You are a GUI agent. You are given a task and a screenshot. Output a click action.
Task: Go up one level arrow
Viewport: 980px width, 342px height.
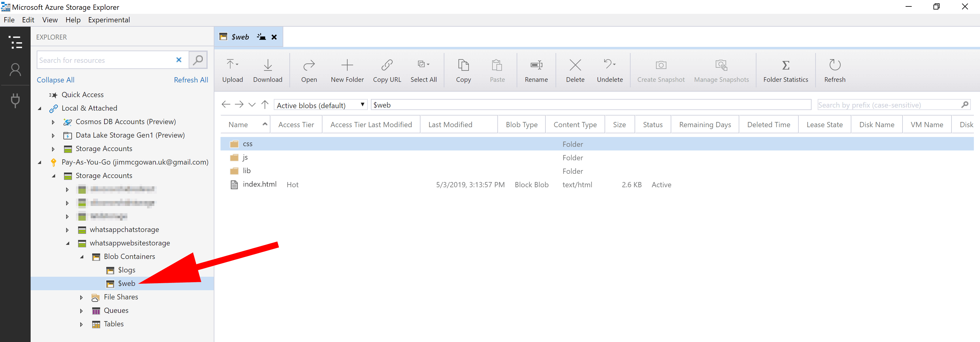tap(265, 104)
